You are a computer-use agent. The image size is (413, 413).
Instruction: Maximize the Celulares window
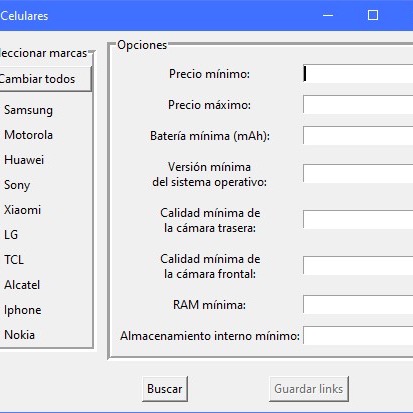[373, 15]
